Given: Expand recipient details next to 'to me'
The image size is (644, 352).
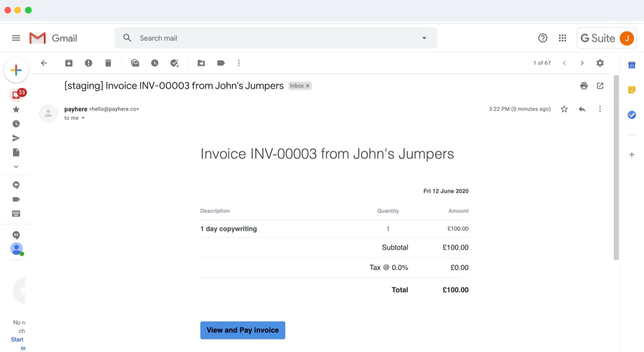Looking at the screenshot, I should tap(83, 118).
